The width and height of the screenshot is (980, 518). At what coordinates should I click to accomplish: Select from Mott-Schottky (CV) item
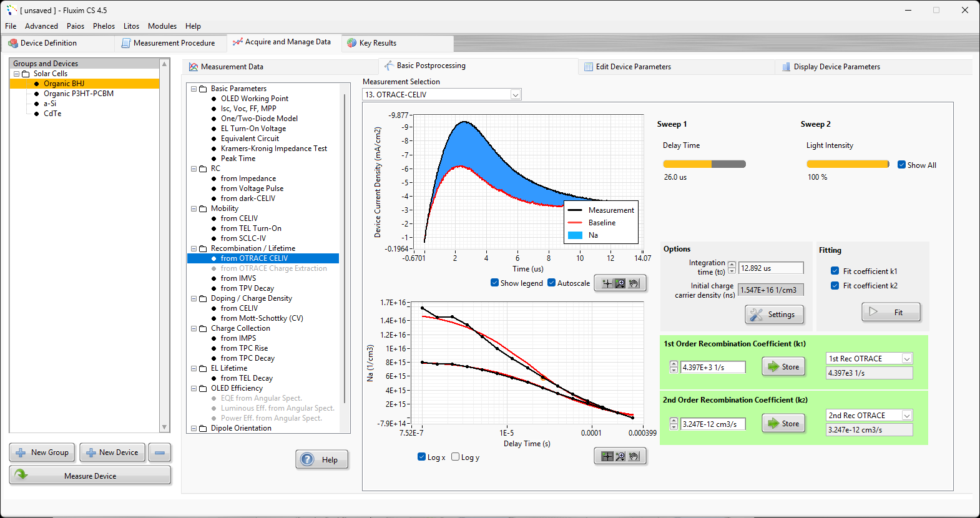(x=262, y=318)
